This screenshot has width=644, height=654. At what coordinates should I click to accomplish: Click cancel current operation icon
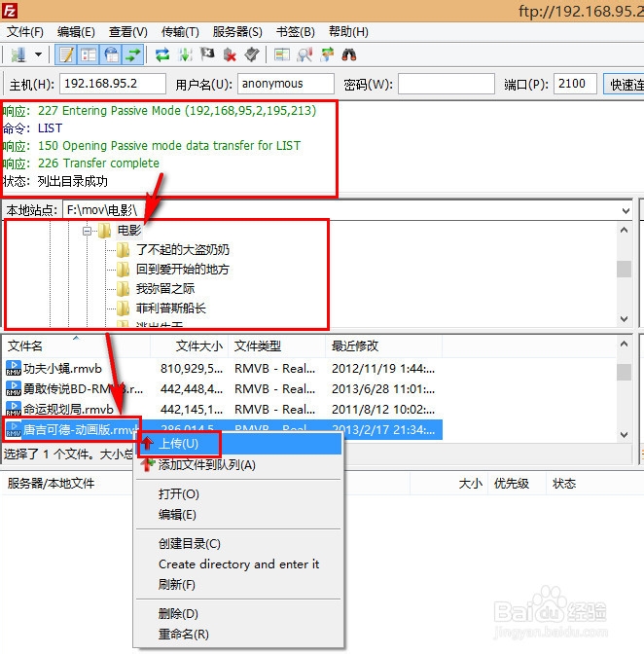[207, 54]
